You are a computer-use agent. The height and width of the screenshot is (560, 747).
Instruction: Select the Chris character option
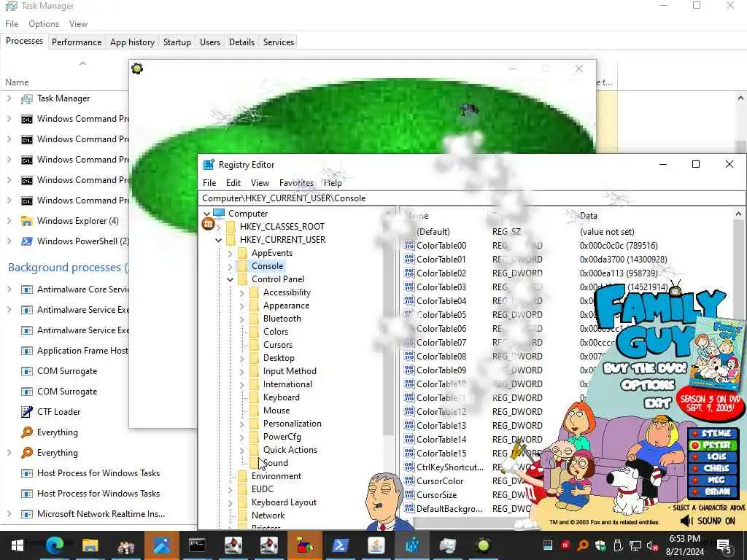coord(712,468)
